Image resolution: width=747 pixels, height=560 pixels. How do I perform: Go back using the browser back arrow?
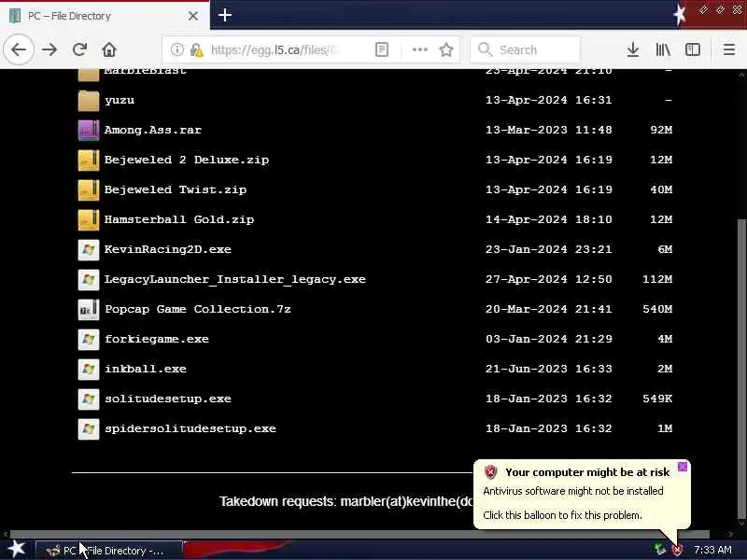(x=19, y=49)
